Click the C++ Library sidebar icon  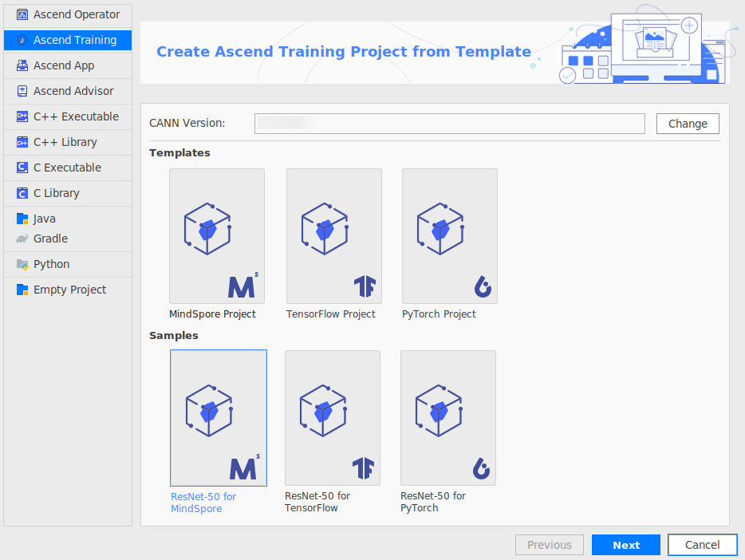pos(22,142)
